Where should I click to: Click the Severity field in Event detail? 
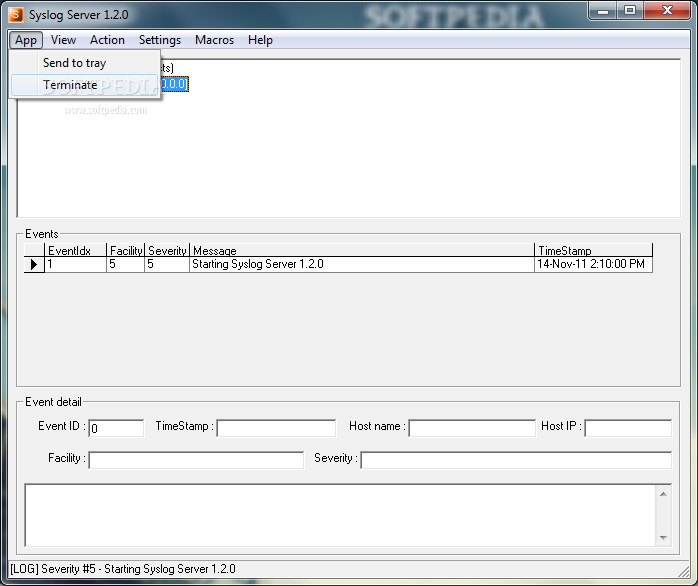pos(516,460)
